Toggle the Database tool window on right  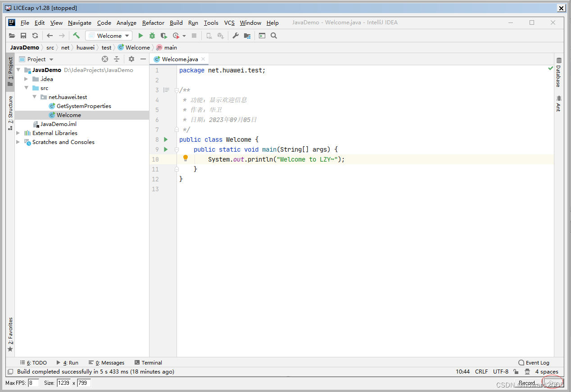559,72
